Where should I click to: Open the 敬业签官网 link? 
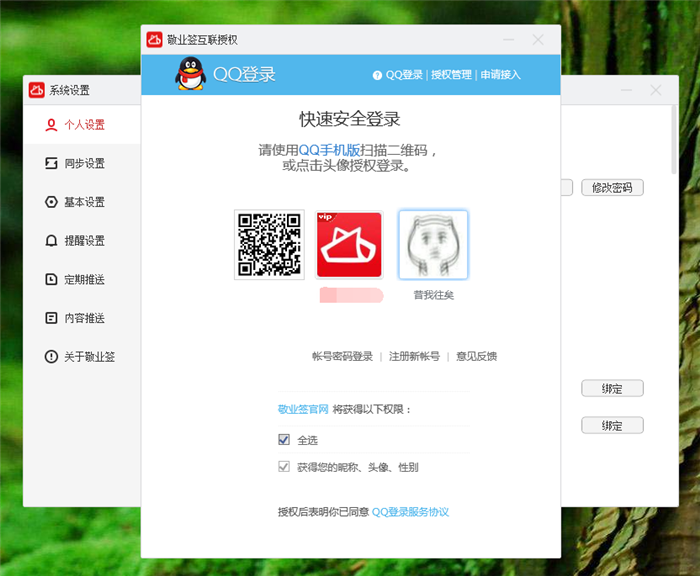click(x=303, y=409)
